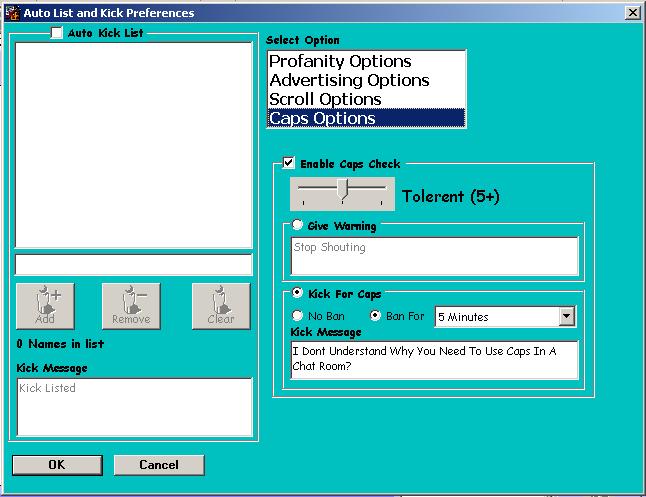
Task: Click the Clear list icon button
Action: click(x=221, y=305)
